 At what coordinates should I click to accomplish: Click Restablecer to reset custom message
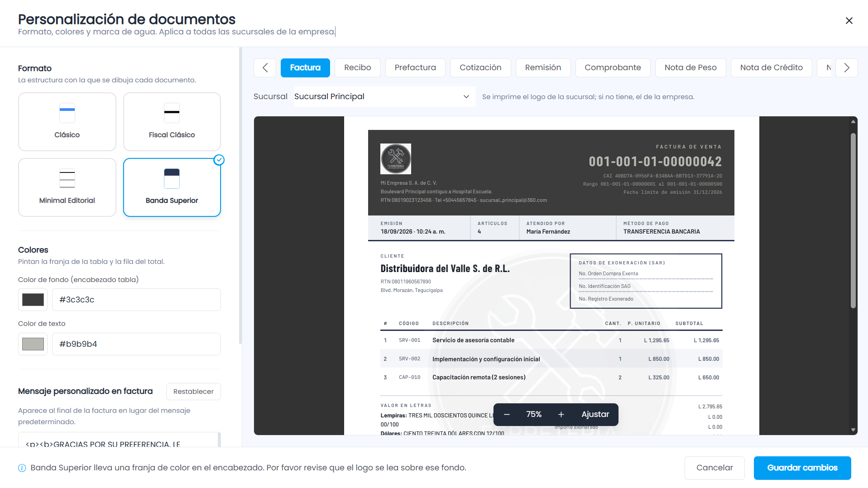tap(193, 392)
